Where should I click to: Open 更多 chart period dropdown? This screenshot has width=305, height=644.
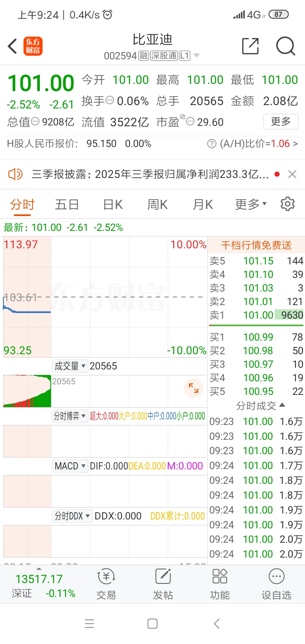point(251,204)
